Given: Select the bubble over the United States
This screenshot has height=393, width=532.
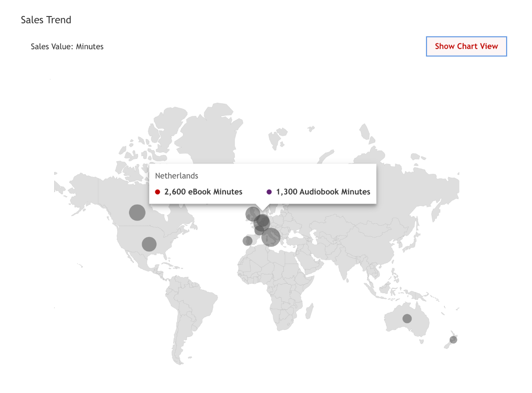Looking at the screenshot, I should [149, 244].
